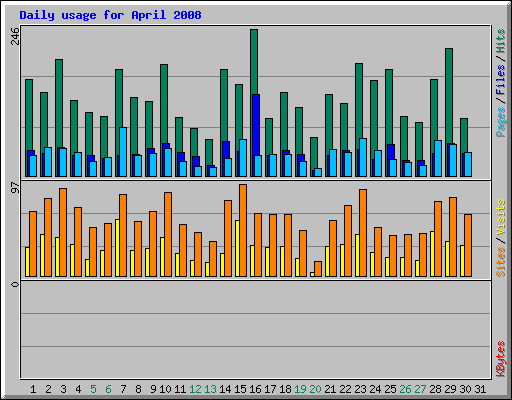
Task: Click the Sites legend label
Action: (x=500, y=262)
